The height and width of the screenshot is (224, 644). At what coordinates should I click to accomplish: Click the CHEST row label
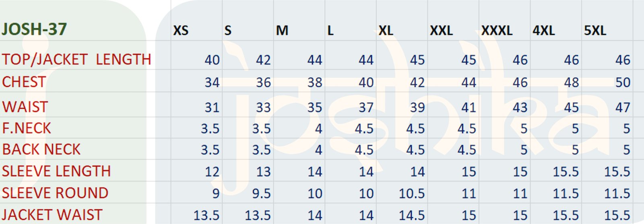tap(24, 82)
